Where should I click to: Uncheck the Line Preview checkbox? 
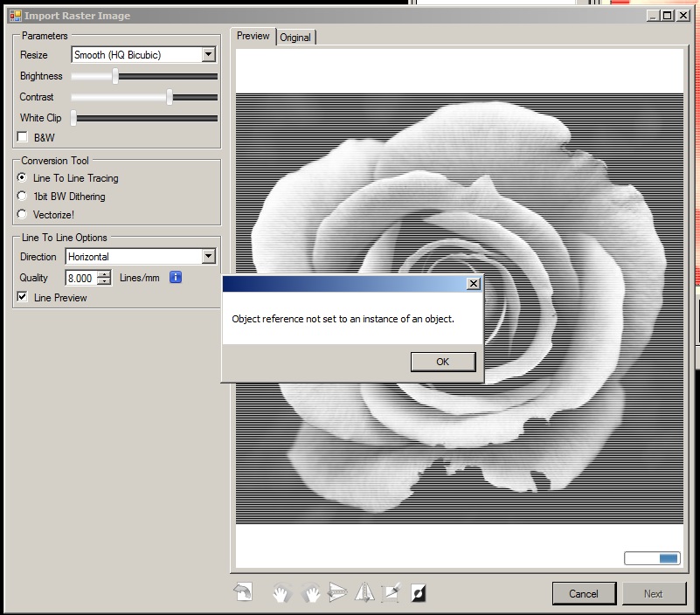[x=23, y=298]
